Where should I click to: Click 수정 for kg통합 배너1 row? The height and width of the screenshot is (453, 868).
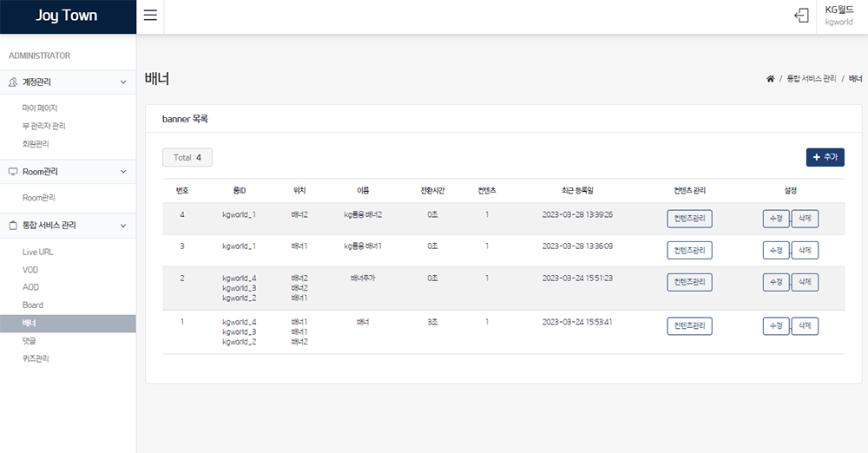coord(775,250)
